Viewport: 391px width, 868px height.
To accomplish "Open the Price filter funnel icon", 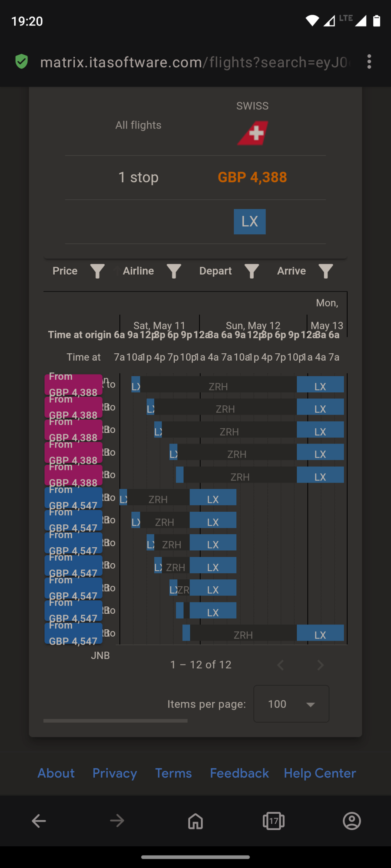I will tap(97, 271).
